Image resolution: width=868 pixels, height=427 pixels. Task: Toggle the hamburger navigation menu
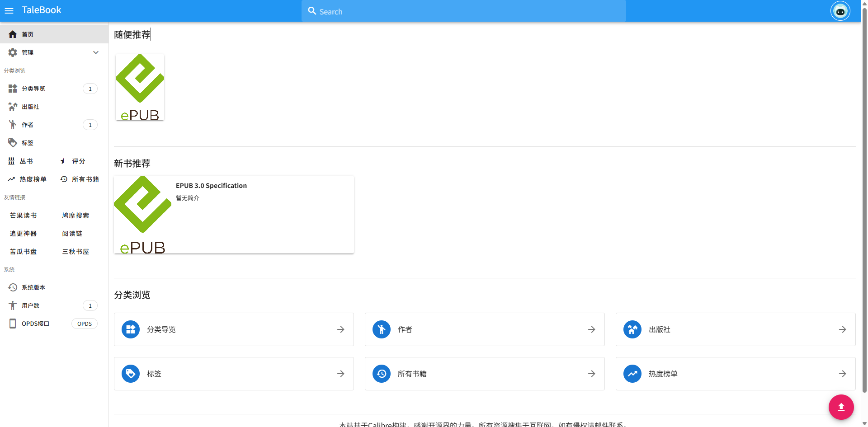click(x=9, y=11)
